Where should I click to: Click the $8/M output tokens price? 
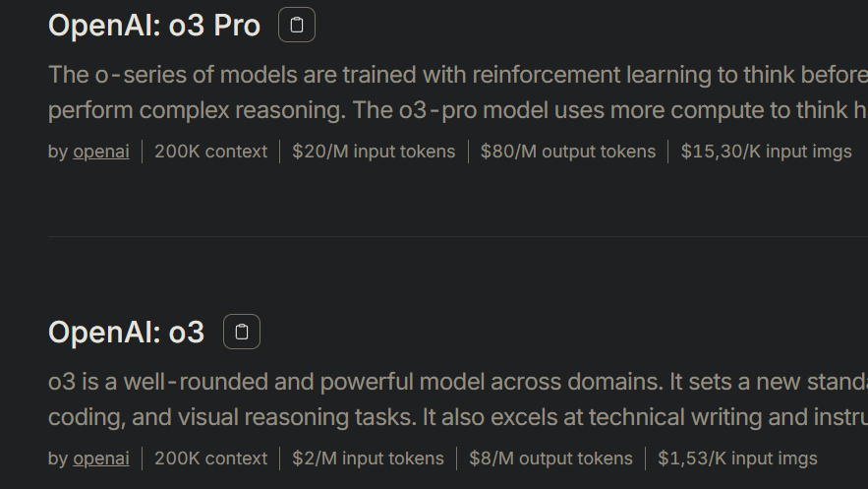[x=550, y=458]
